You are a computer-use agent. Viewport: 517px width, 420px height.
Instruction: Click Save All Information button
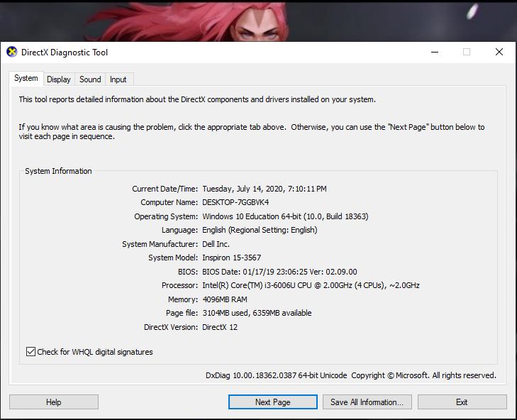point(367,402)
